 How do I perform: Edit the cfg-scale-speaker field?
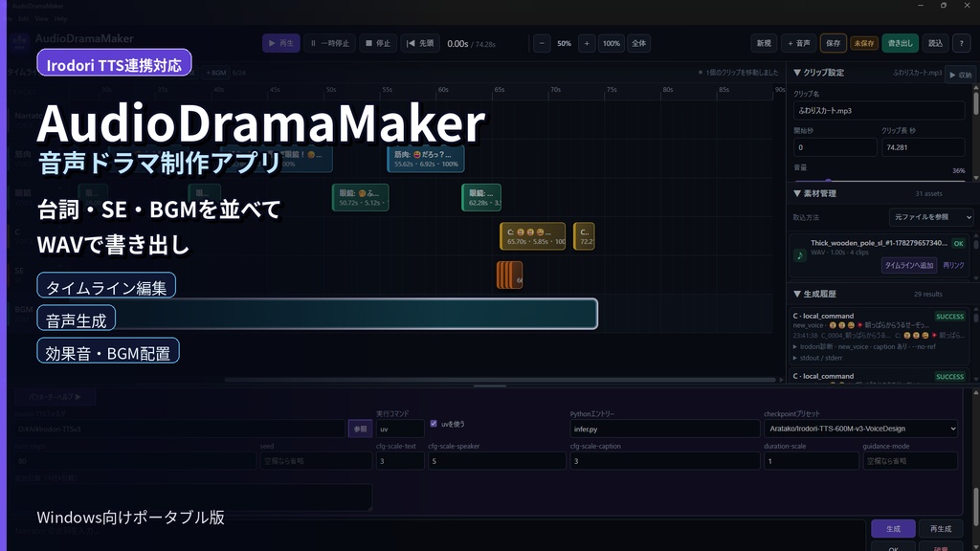coord(497,460)
